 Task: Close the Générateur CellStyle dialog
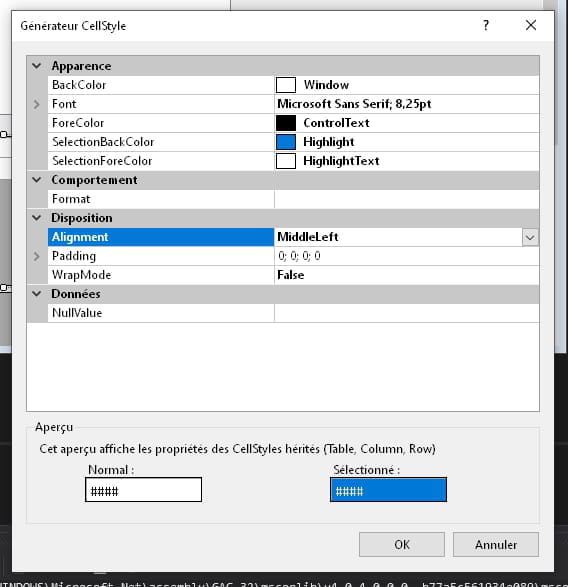pyautogui.click(x=531, y=25)
